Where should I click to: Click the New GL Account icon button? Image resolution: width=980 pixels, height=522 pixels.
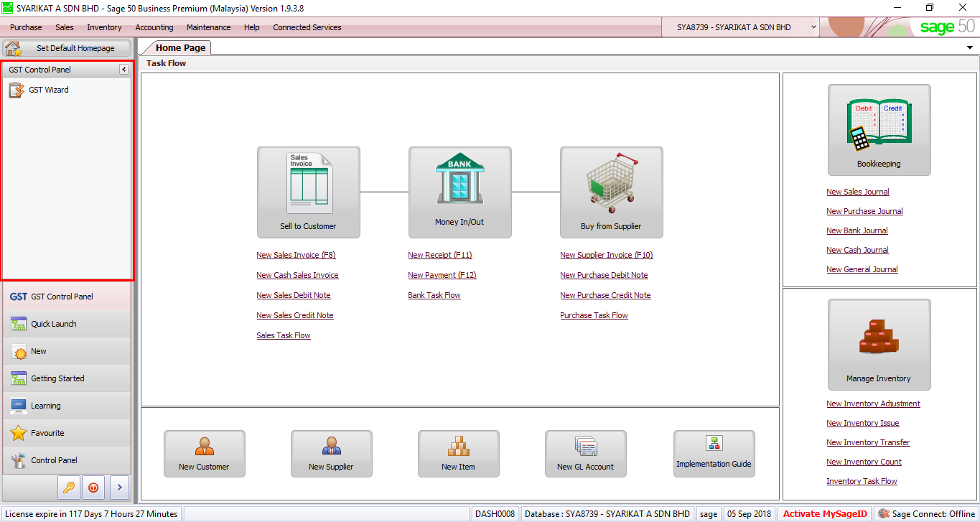pyautogui.click(x=585, y=454)
